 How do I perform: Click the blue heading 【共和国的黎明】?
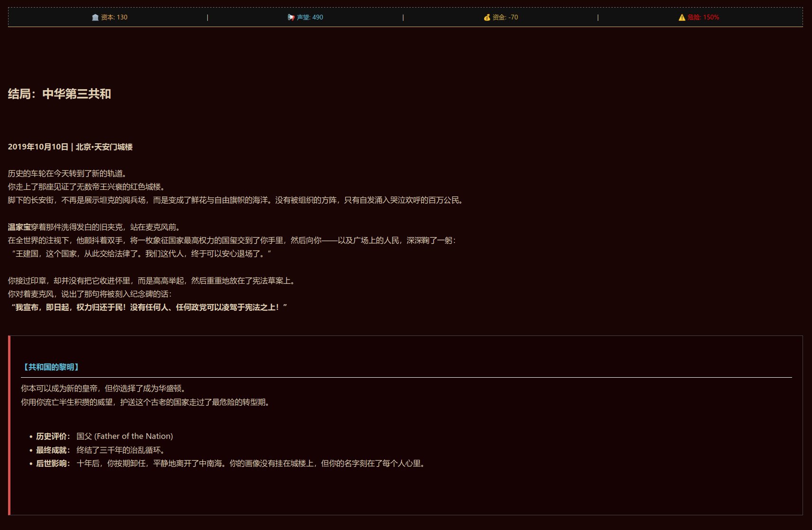click(x=51, y=367)
